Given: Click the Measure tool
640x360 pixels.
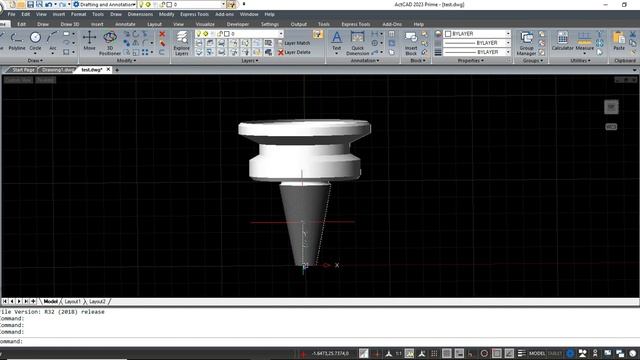Looking at the screenshot, I should [584, 42].
